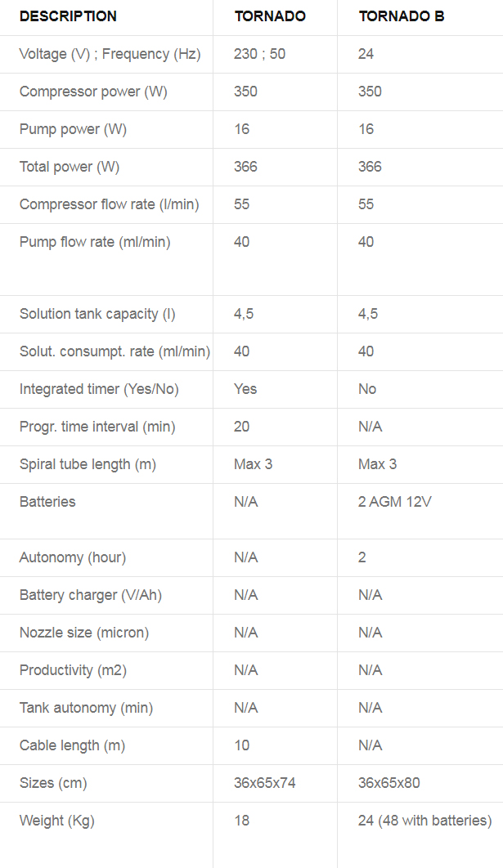Viewport: 503px width, 868px height.
Task: Click the Spiral tube length (m) label
Action: (88, 464)
